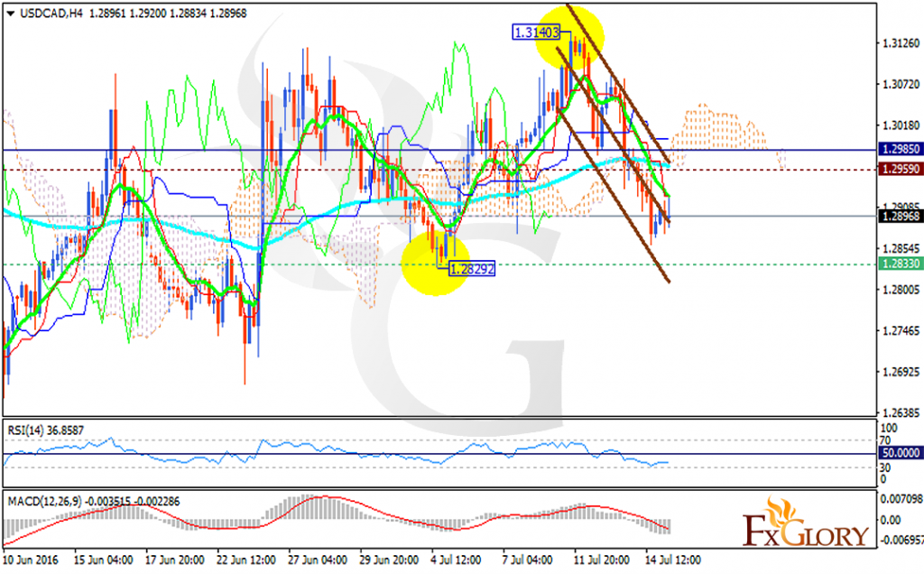Select the 1.29590 red price level tag
Screen dimensions: 924x574
pyautogui.click(x=900, y=169)
